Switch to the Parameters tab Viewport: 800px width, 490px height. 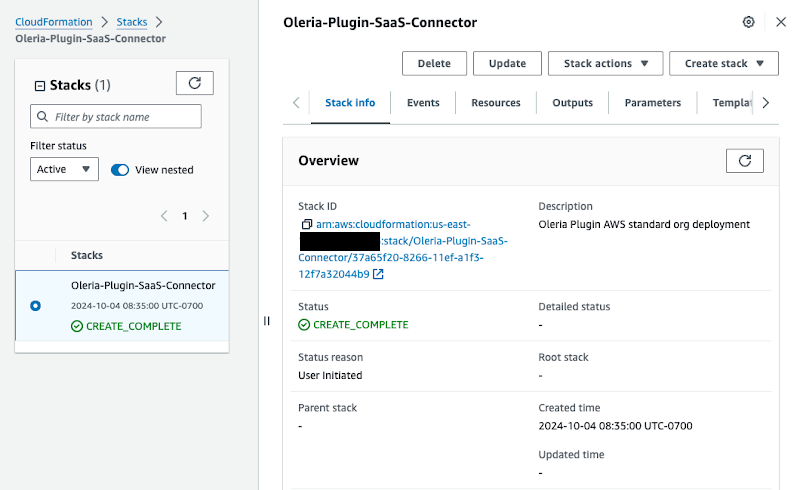click(653, 103)
